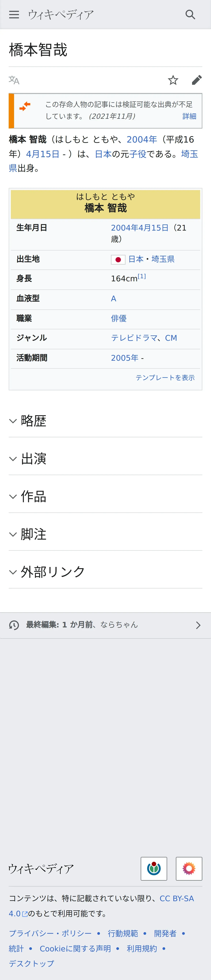Open the 俳優 occupation link

click(118, 318)
